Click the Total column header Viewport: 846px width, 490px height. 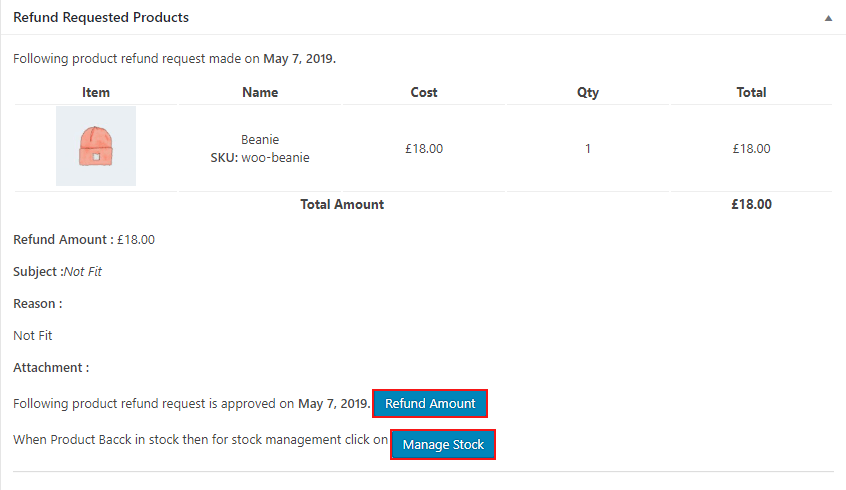point(751,92)
